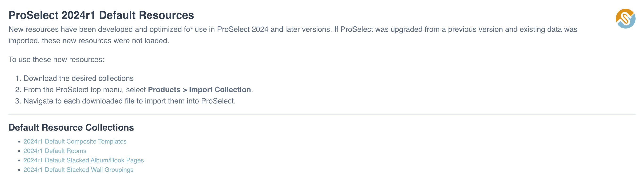Click the To use these new resources line
Viewport: 644px width, 181px height.
click(x=56, y=60)
